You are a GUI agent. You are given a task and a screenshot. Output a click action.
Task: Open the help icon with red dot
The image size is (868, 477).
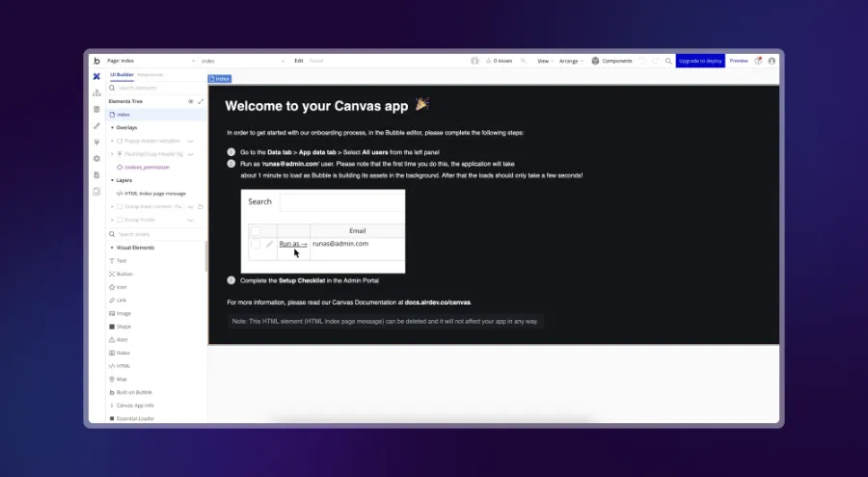point(758,61)
